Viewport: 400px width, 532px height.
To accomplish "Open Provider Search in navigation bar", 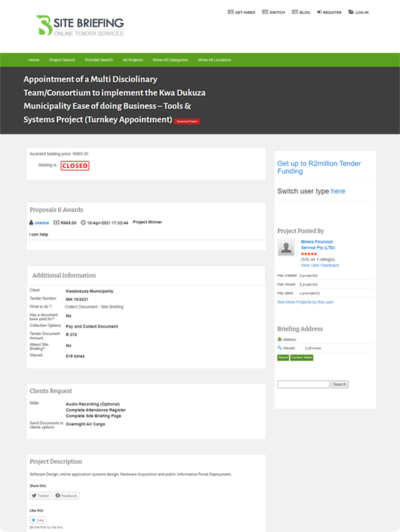I will click(99, 60).
